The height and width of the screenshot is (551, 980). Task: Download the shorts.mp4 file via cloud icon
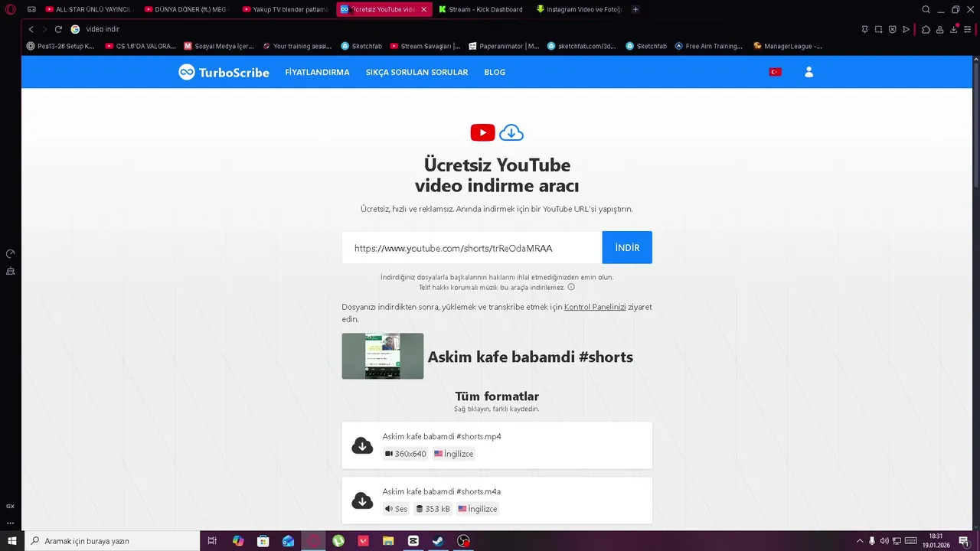(x=362, y=445)
